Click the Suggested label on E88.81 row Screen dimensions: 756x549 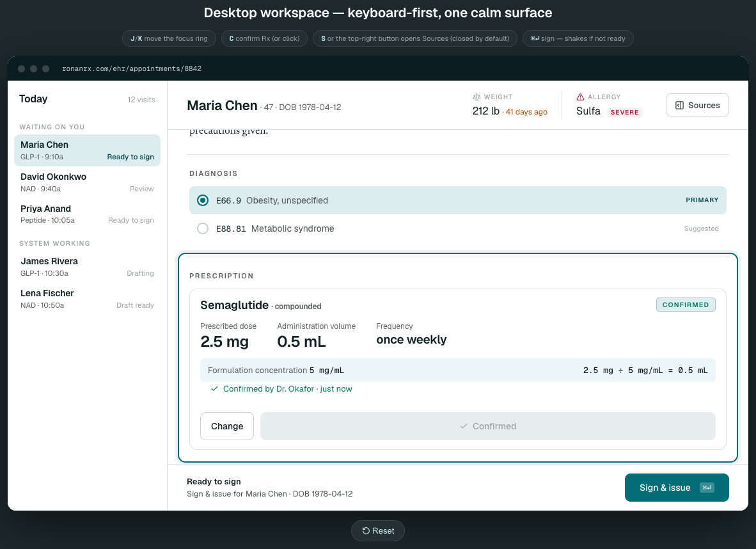click(x=701, y=228)
